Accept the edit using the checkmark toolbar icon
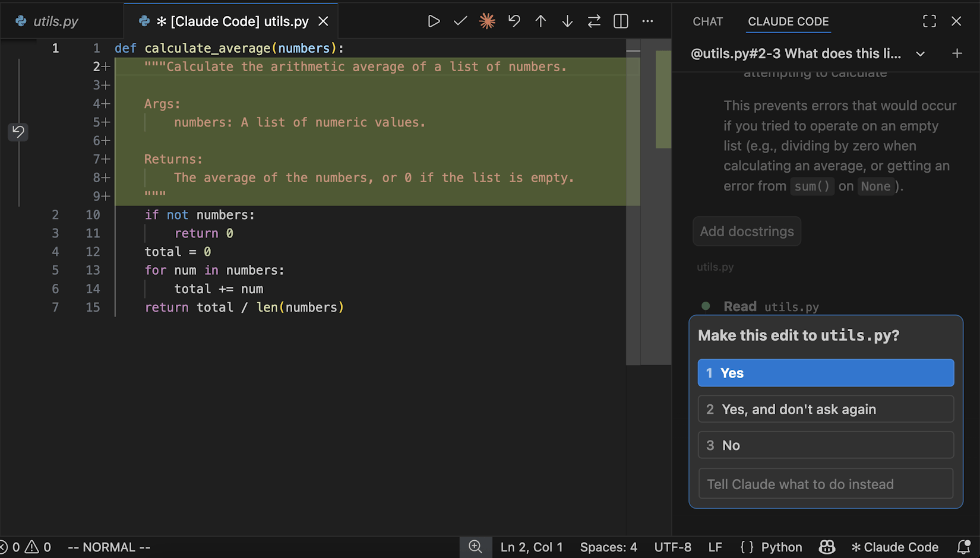The height and width of the screenshot is (558, 980). (460, 21)
